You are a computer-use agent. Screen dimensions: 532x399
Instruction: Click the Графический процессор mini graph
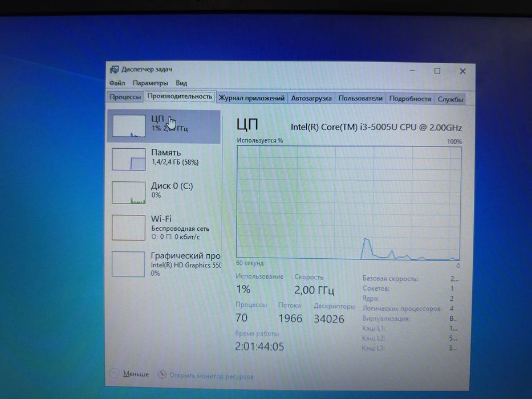pyautogui.click(x=128, y=264)
